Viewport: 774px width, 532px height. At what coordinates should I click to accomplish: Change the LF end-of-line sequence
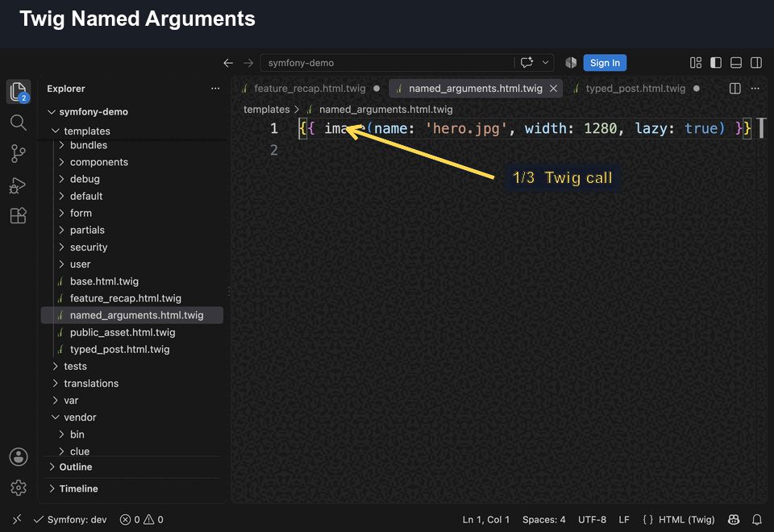point(624,520)
